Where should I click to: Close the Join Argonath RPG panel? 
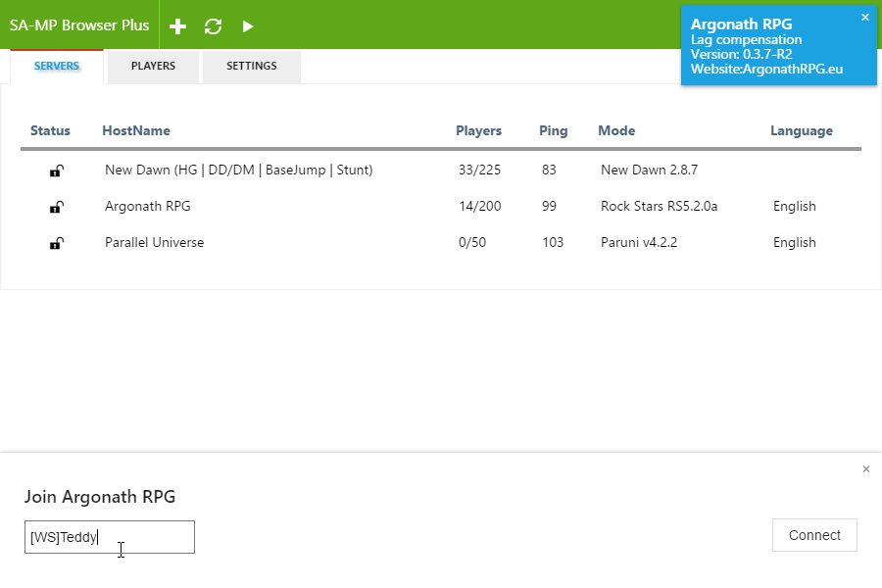point(866,468)
